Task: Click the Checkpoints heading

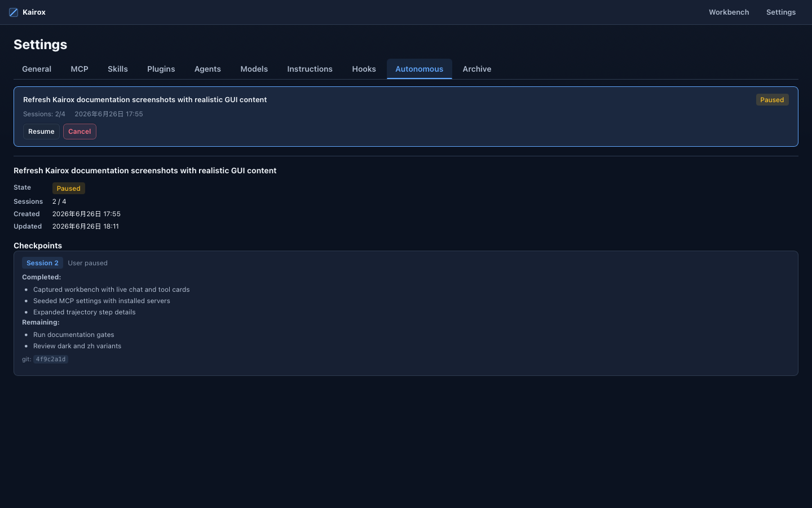Action: click(38, 246)
